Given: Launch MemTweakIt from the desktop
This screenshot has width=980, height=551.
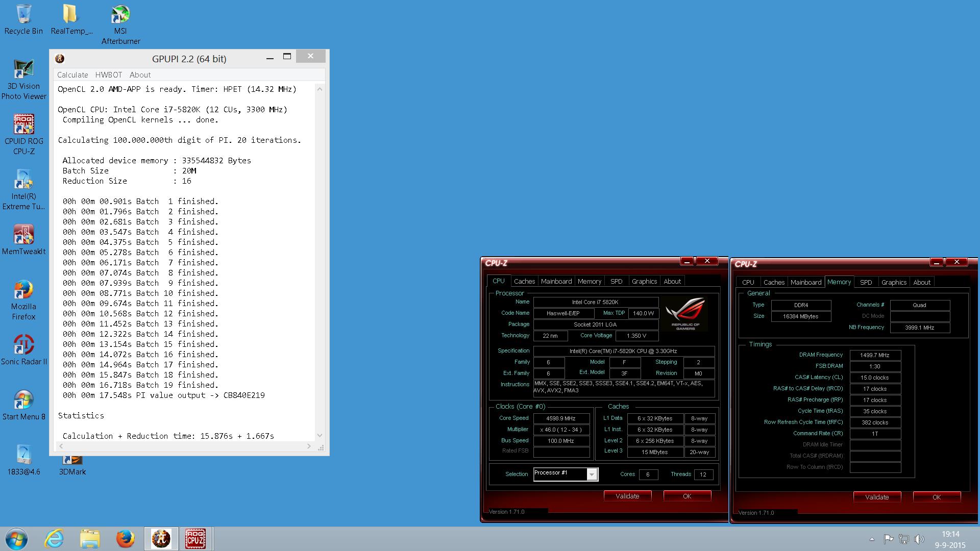Looking at the screenshot, I should (x=23, y=240).
